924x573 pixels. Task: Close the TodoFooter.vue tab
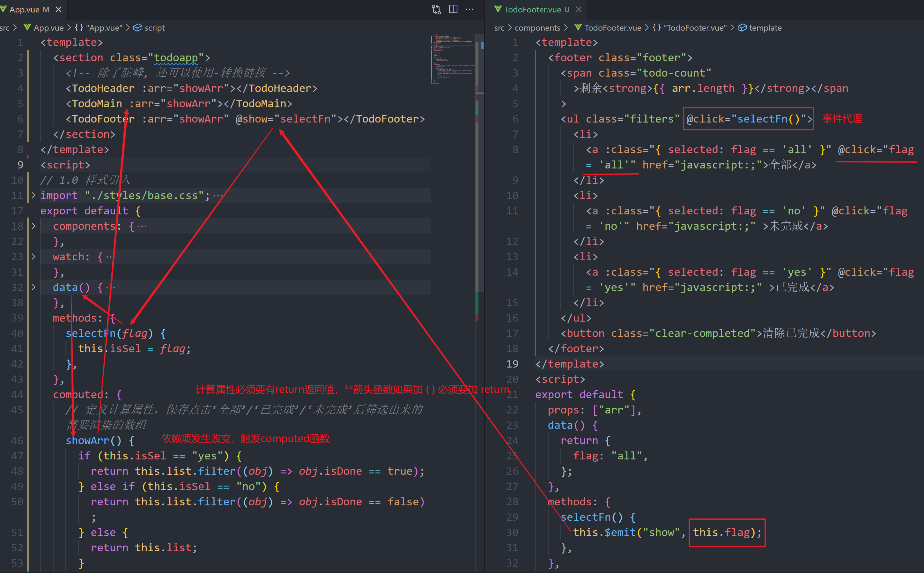(579, 10)
